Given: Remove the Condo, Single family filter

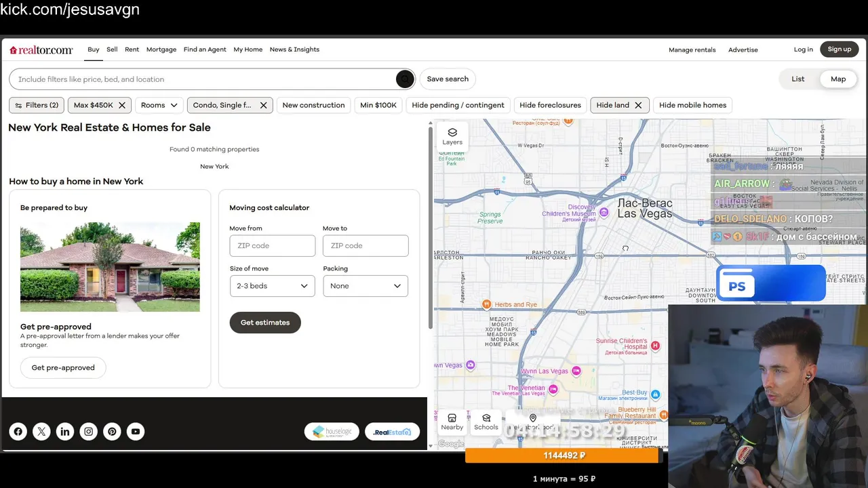Looking at the screenshot, I should [264, 105].
